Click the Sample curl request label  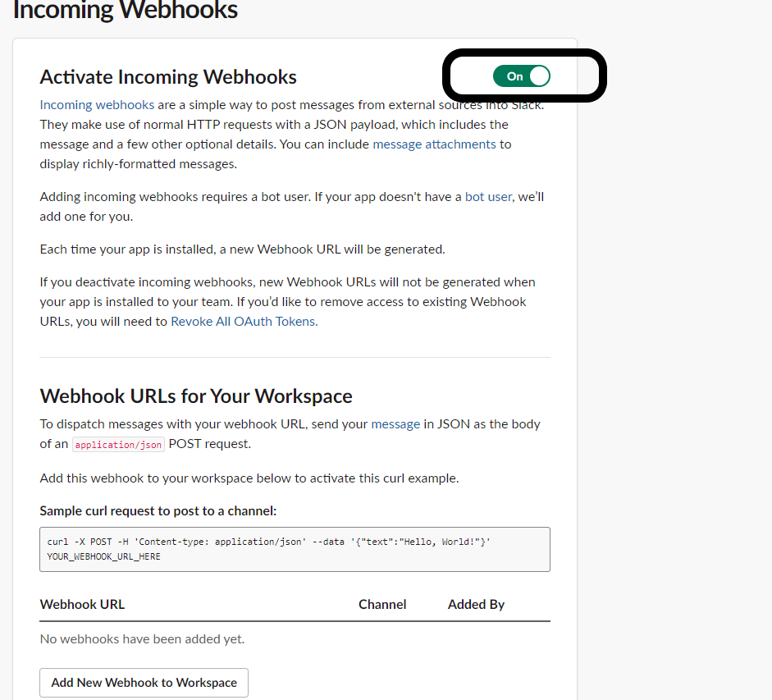coord(158,511)
